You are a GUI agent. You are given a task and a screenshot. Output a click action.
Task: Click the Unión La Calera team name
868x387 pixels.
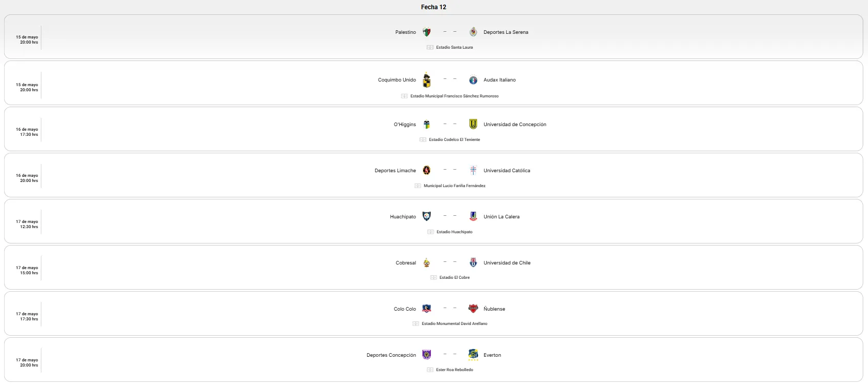501,217
